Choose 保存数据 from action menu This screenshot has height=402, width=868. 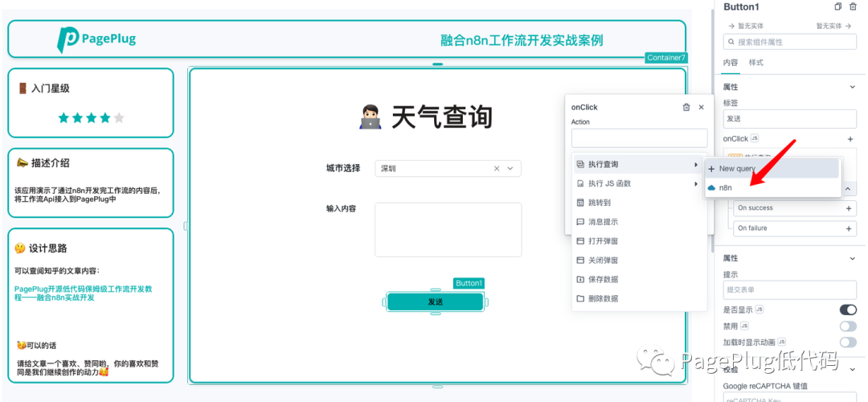click(638, 279)
